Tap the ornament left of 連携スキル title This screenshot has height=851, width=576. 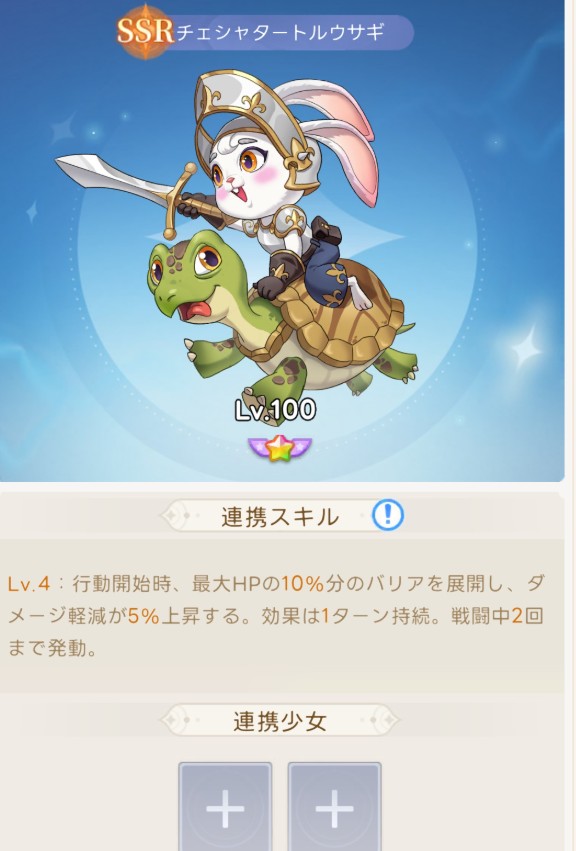(x=181, y=516)
